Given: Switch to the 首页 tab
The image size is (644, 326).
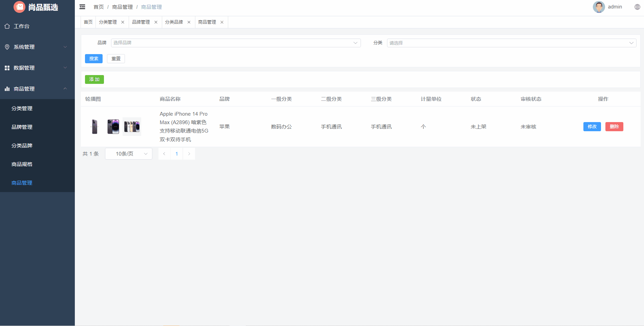Looking at the screenshot, I should tap(88, 22).
